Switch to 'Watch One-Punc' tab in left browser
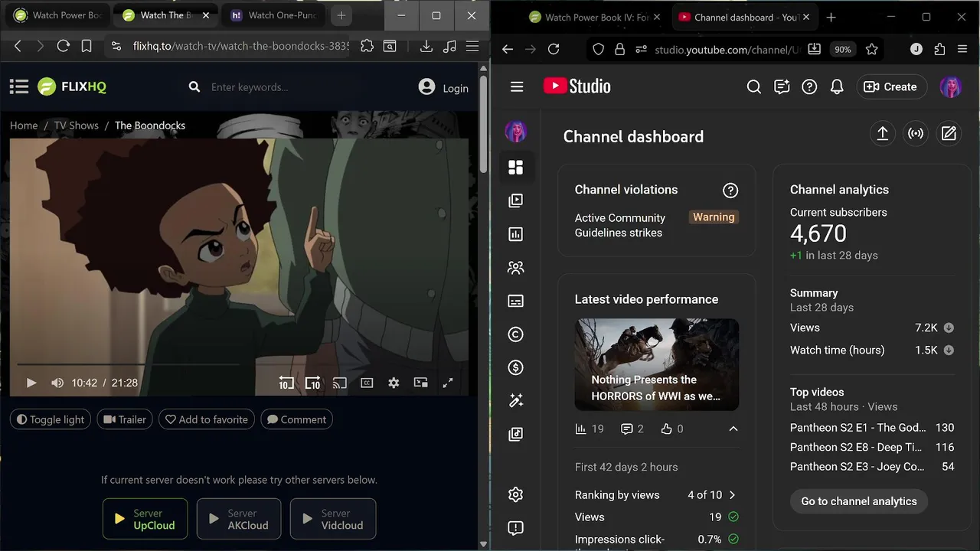The height and width of the screenshot is (551, 980). pos(273,15)
